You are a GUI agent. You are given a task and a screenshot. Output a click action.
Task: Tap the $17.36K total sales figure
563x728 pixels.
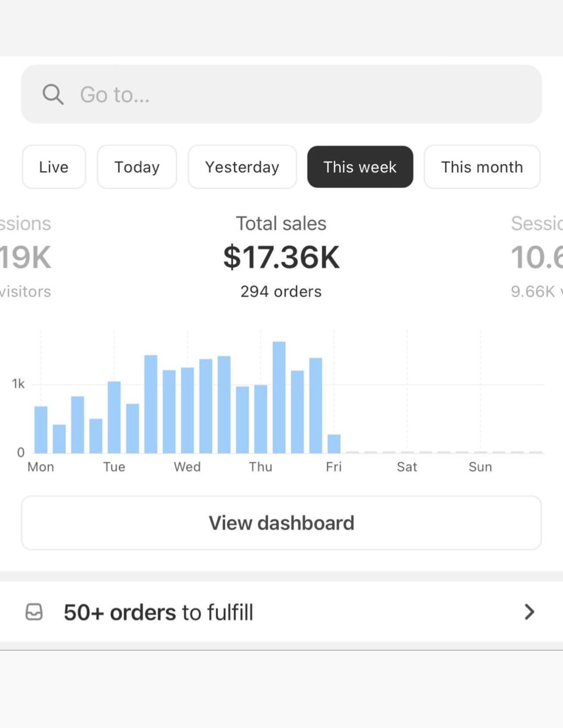pos(281,257)
